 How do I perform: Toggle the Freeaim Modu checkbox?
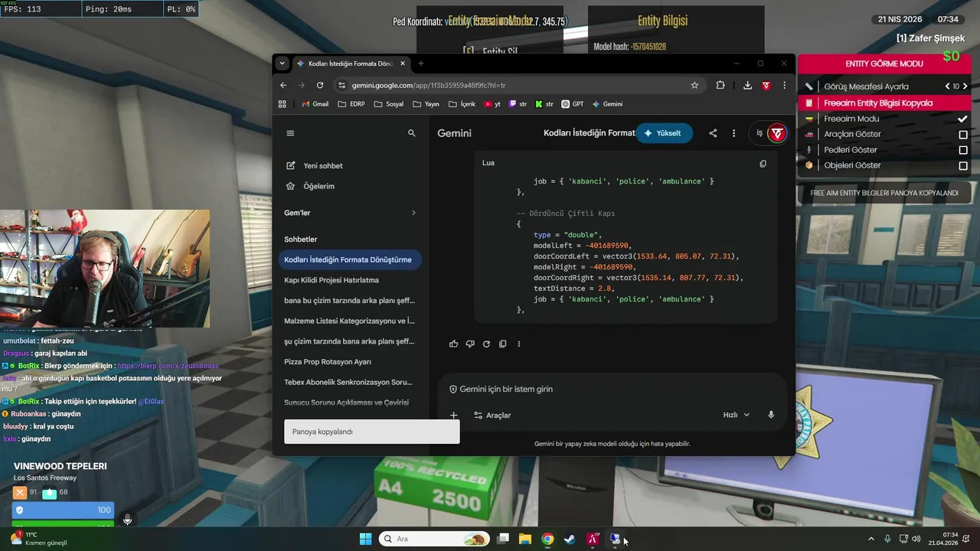963,119
